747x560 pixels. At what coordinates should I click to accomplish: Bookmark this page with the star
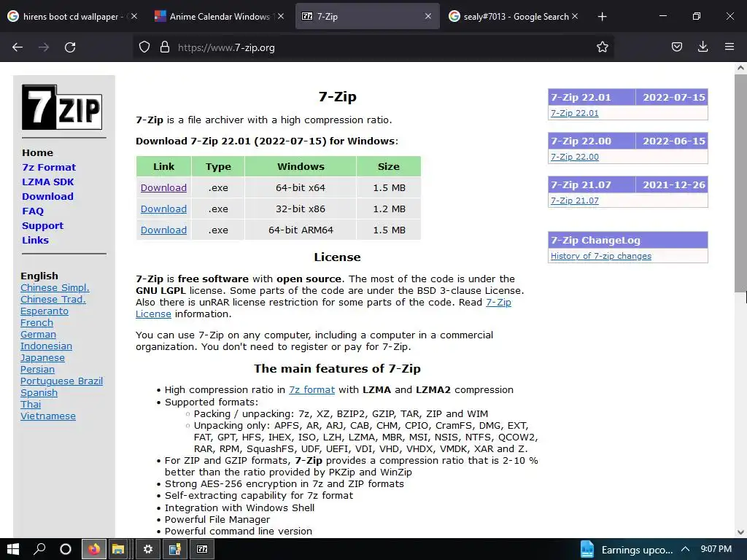point(602,47)
